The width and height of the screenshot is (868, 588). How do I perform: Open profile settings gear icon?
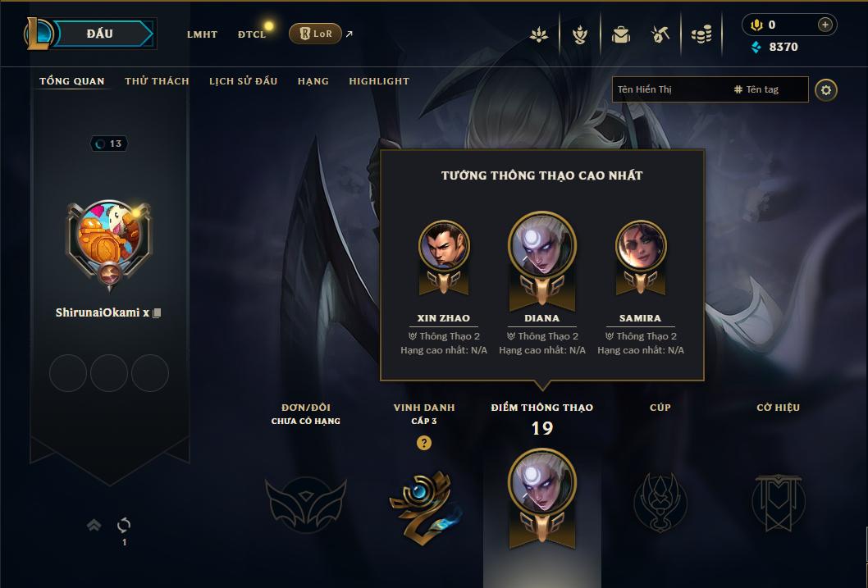pyautogui.click(x=826, y=90)
